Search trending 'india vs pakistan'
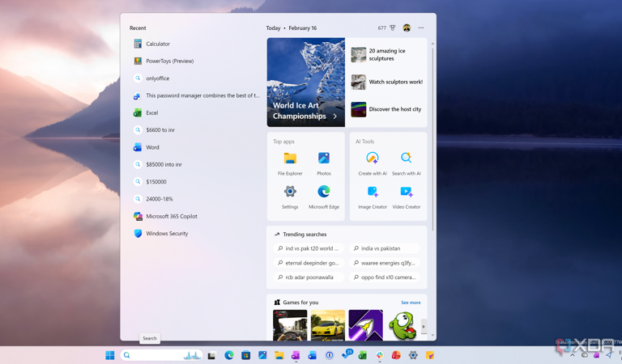 coord(385,248)
